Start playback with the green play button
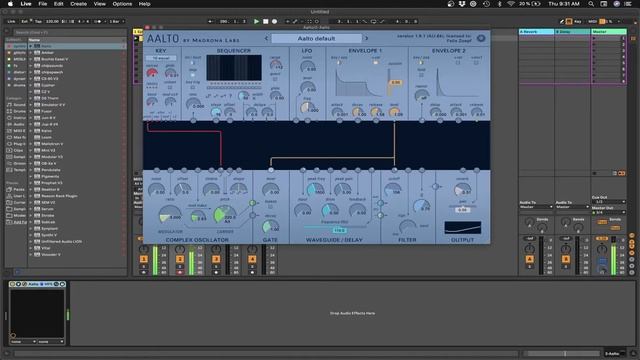The image size is (640, 360). point(256,21)
